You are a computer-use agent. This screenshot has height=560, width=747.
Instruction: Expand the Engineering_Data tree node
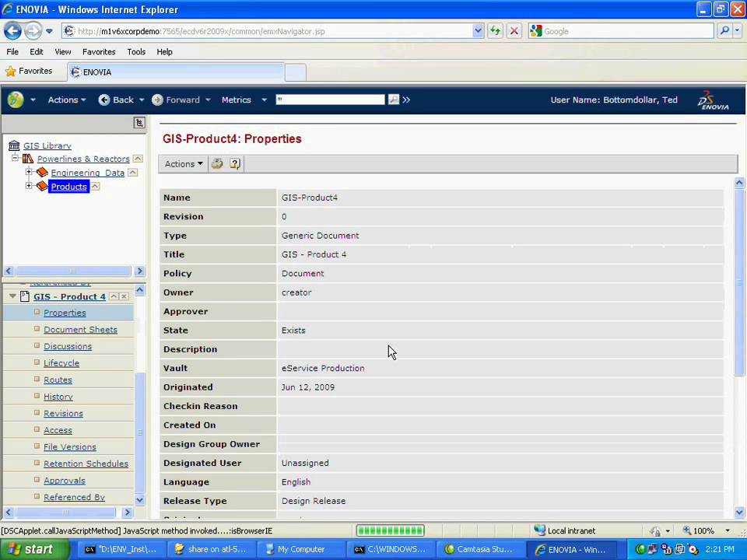point(29,171)
